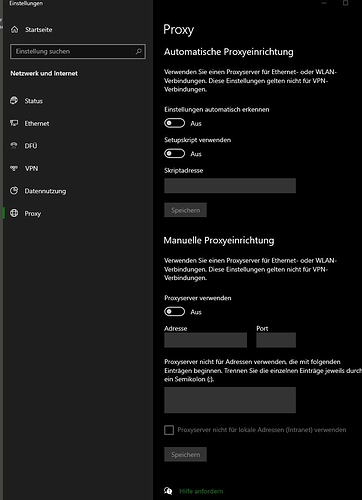Click the proxy Adresse input field
The height and width of the screenshot is (500, 362).
(205, 340)
